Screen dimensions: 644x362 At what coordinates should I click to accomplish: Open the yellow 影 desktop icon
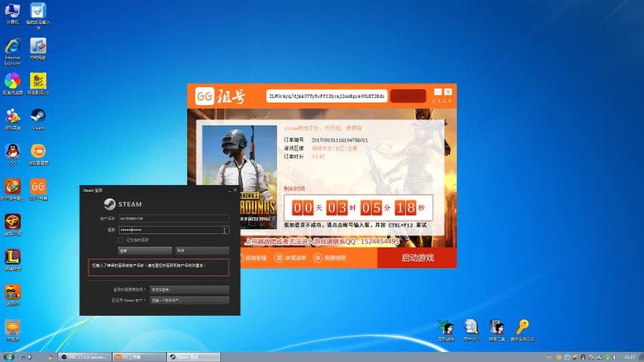point(38,84)
